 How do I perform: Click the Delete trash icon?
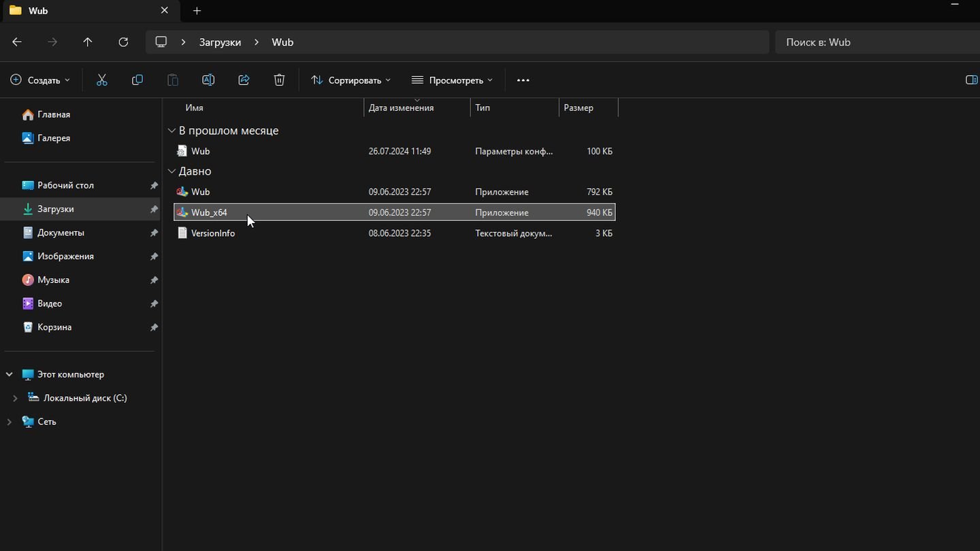point(279,80)
